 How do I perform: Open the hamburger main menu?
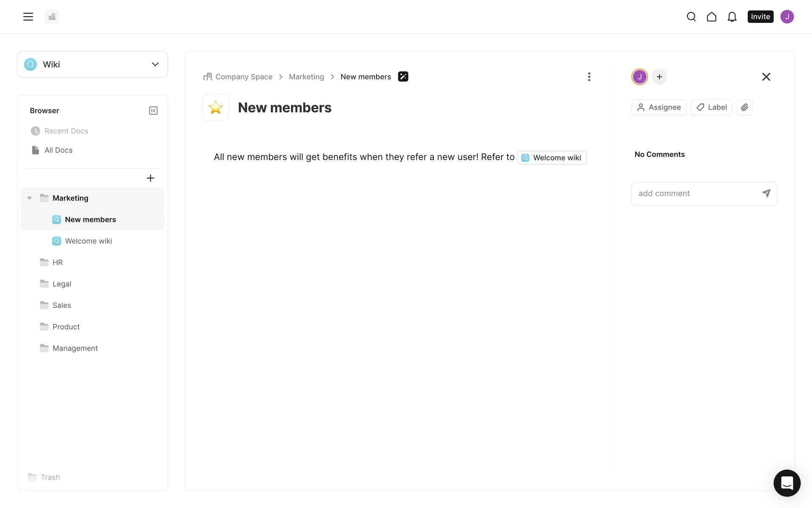coord(28,17)
